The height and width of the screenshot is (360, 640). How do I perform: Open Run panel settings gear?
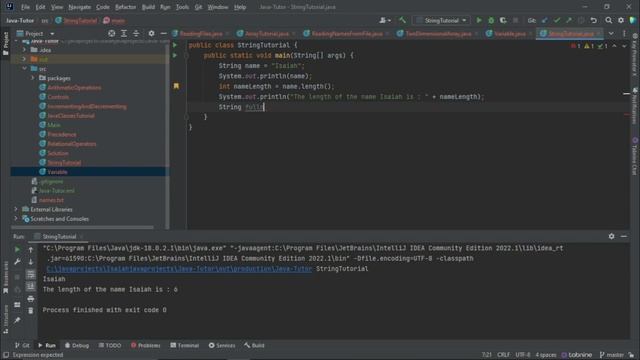click(611, 236)
